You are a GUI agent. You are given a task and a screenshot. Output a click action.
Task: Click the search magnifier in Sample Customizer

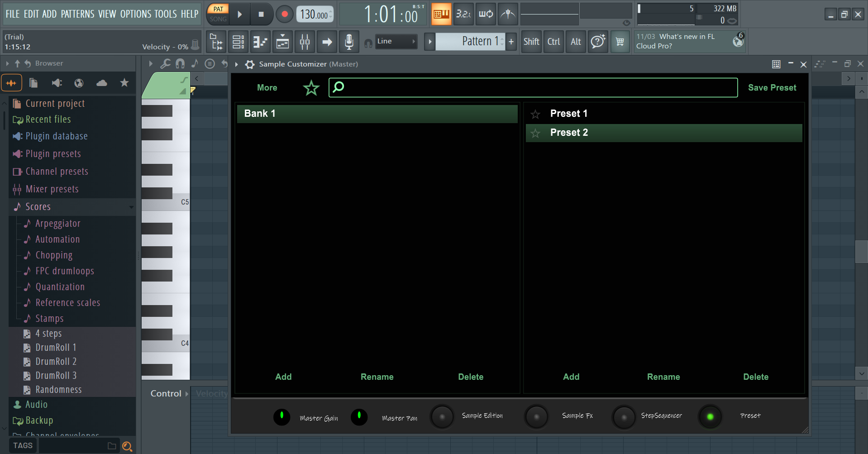338,87
